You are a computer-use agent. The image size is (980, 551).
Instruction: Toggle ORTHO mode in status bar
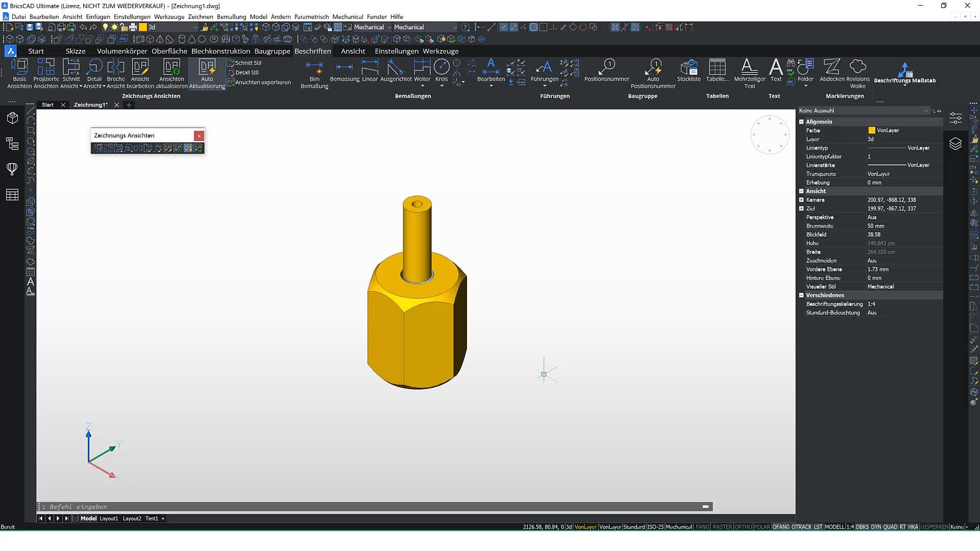pyautogui.click(x=743, y=527)
